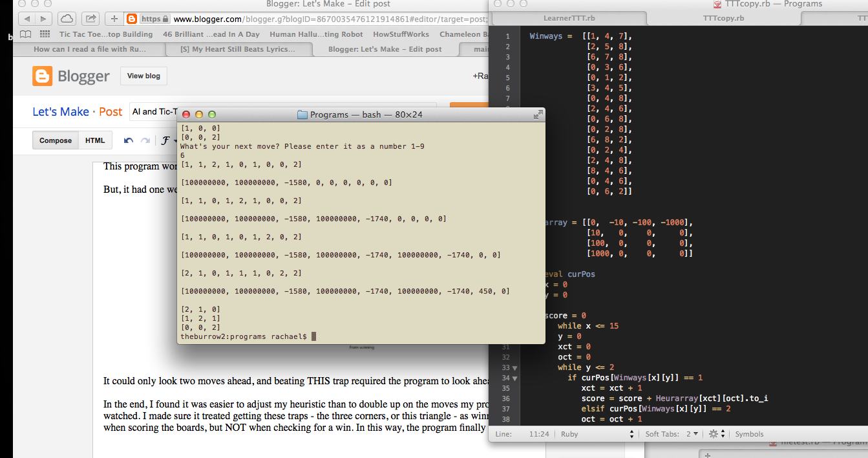
Task: Open the font F dropdown in editor
Action: pos(169,140)
